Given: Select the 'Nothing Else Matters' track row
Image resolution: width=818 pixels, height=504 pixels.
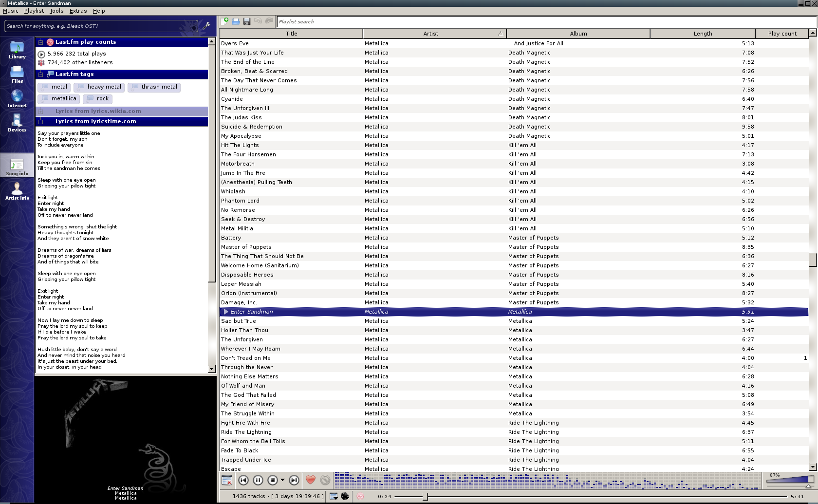Looking at the screenshot, I should tap(514, 376).
